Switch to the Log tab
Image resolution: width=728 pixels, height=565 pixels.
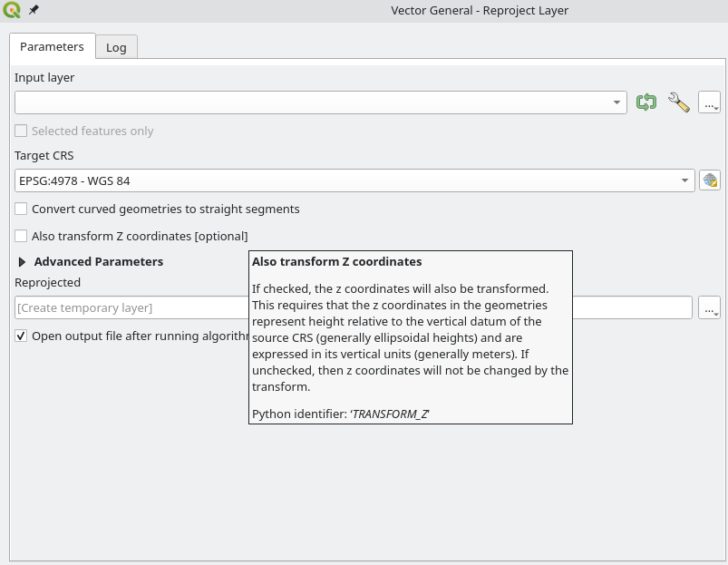pyautogui.click(x=116, y=47)
